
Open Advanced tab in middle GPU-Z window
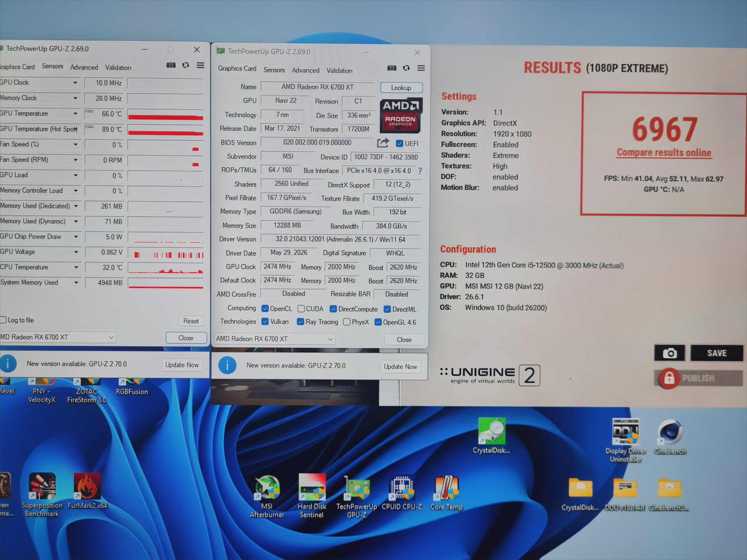point(306,70)
